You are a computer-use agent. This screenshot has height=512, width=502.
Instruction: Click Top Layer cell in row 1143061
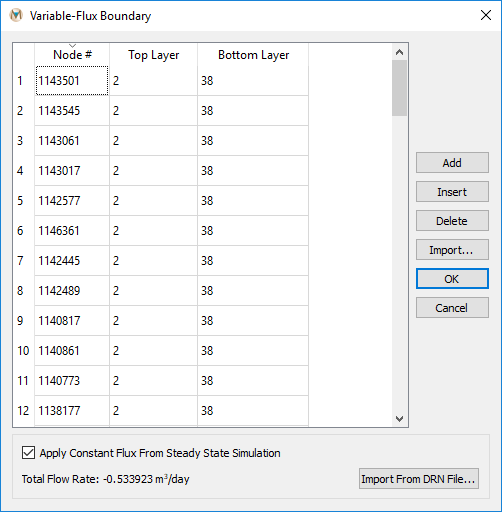point(153,141)
